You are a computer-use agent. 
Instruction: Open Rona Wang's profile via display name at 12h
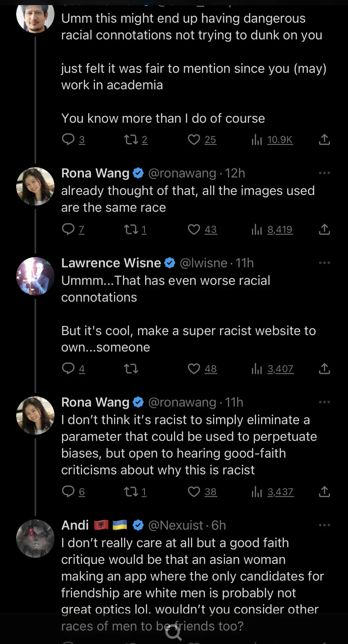pos(95,173)
